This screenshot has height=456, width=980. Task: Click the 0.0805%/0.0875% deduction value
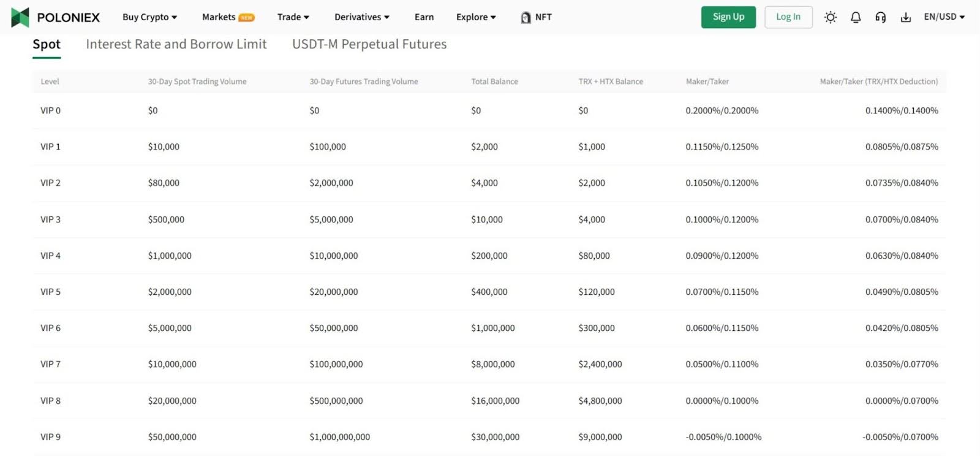902,147
